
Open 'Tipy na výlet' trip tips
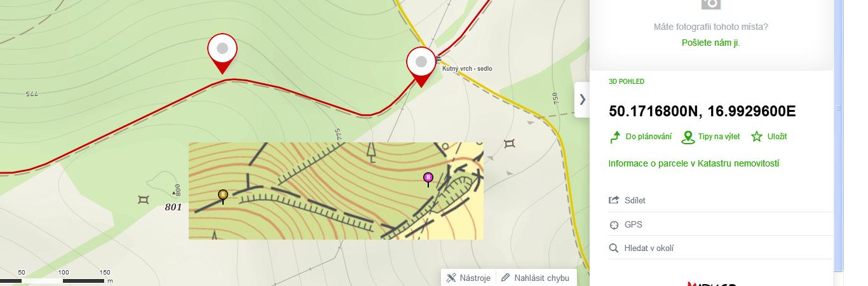pyautogui.click(x=710, y=137)
